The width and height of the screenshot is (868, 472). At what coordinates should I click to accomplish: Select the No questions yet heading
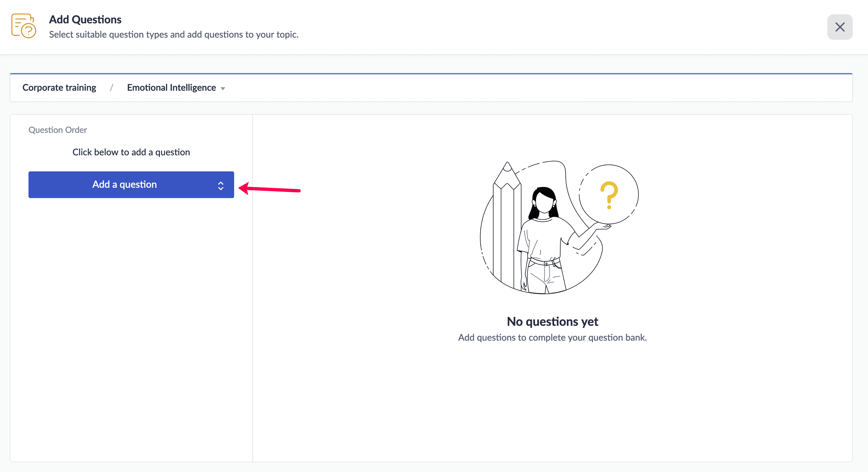[x=552, y=322]
